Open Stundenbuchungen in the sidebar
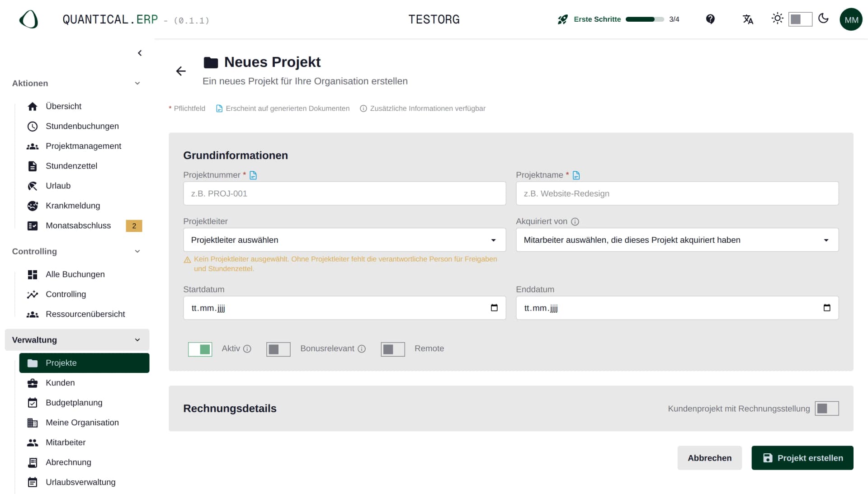Screen dimensions: 868x494 coord(84,126)
